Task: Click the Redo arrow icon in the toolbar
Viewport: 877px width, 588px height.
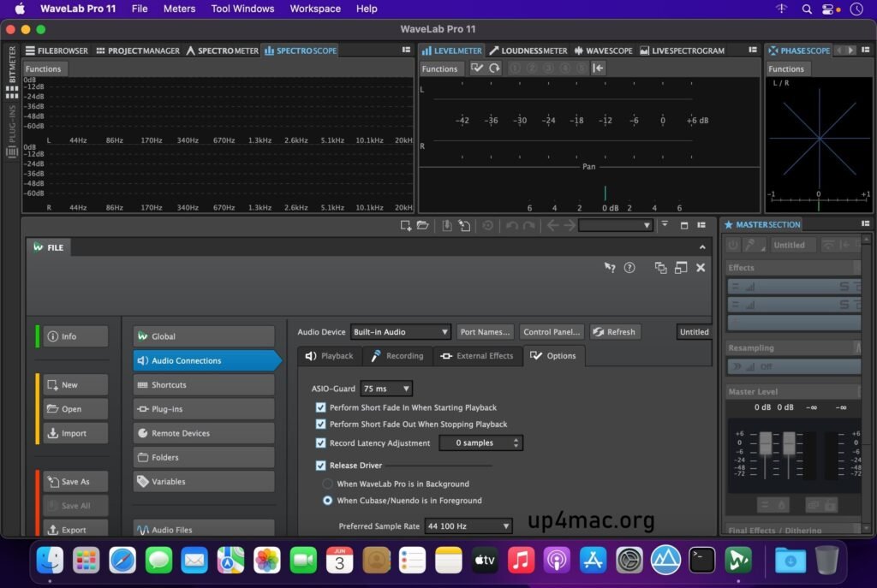Action: click(x=527, y=225)
